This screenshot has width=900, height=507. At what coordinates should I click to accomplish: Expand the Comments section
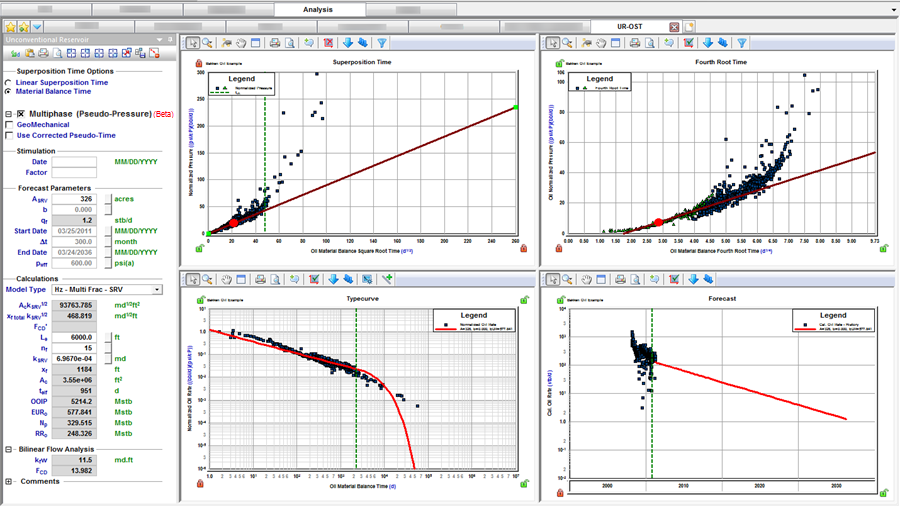[9, 481]
